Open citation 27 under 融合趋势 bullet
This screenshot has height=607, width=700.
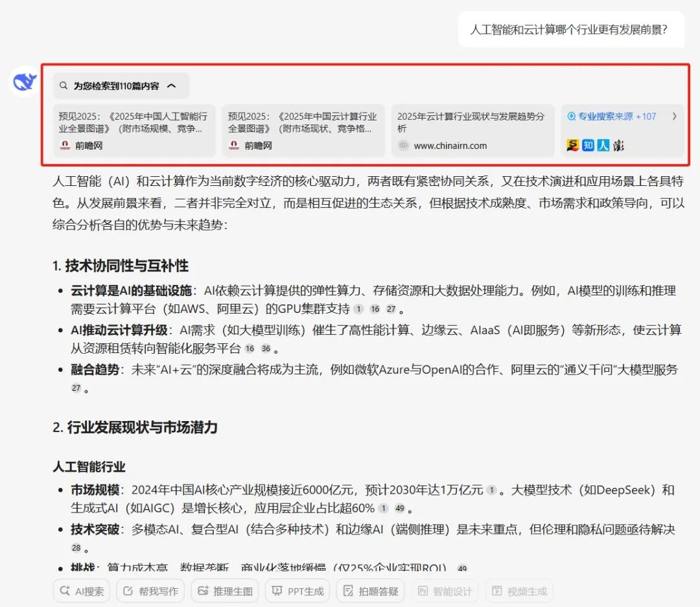click(x=76, y=388)
